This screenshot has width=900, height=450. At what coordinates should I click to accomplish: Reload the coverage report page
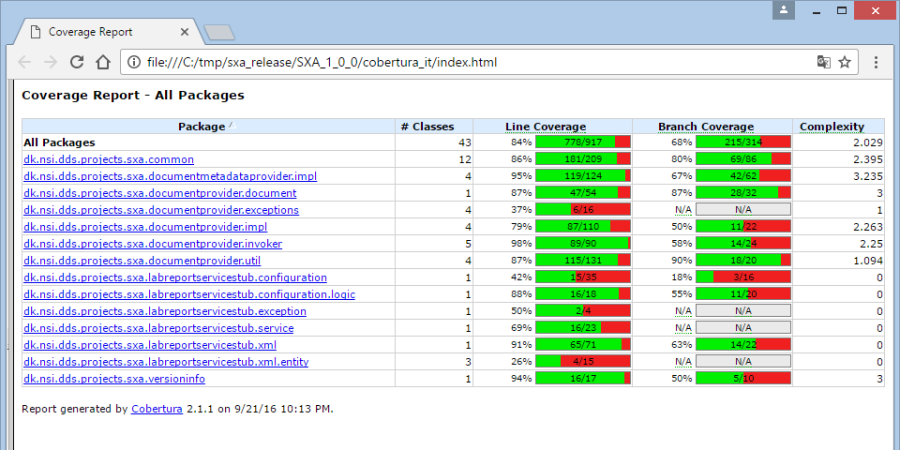[x=76, y=62]
